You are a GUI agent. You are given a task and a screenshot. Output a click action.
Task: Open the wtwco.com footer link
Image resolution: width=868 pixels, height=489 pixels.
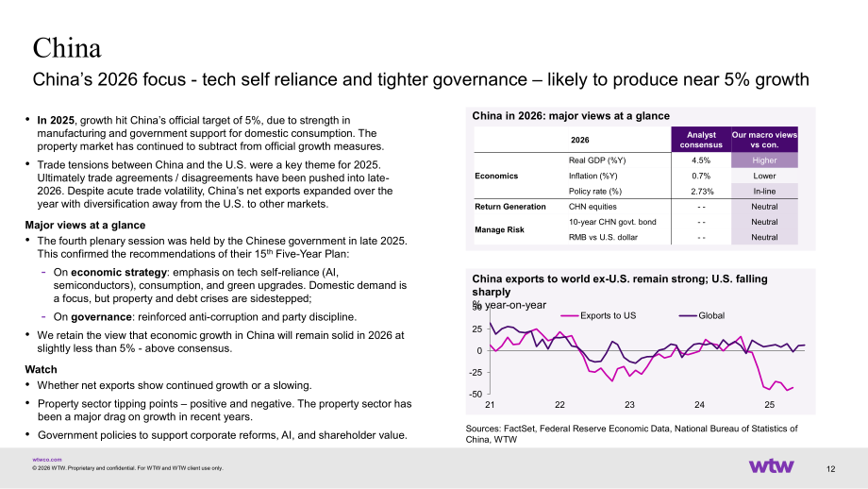[47, 460]
